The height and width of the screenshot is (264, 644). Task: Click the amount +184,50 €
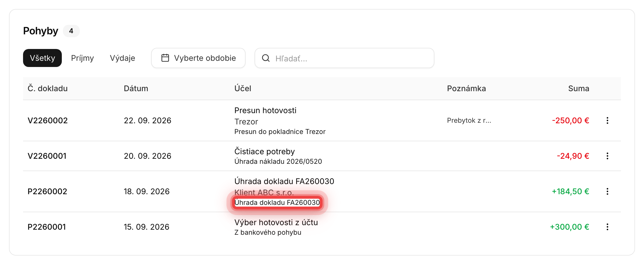pyautogui.click(x=571, y=191)
